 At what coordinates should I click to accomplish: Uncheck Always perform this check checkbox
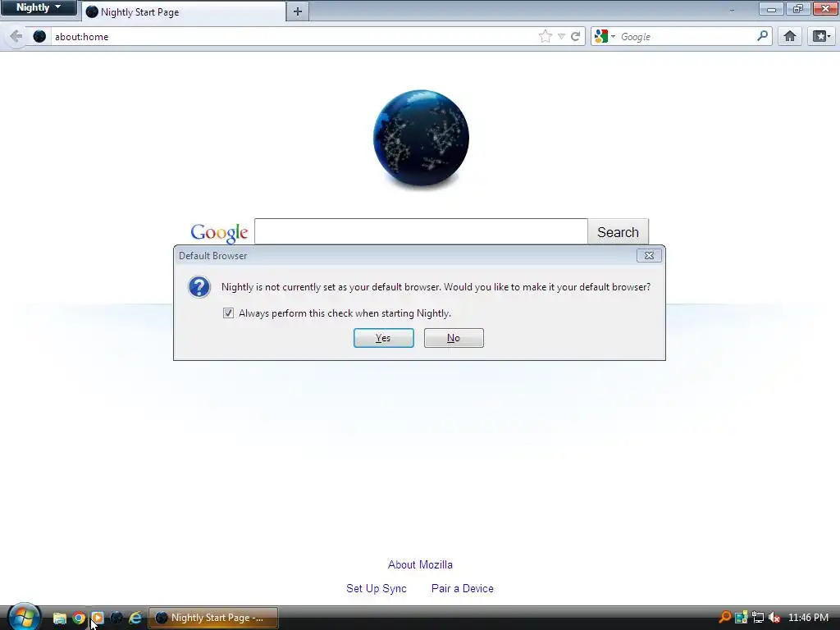pyautogui.click(x=228, y=313)
